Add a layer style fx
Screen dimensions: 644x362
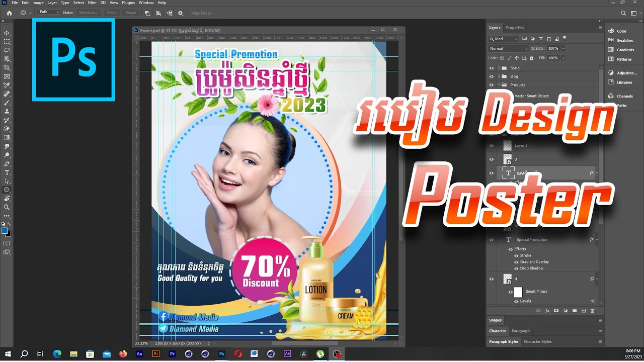coord(547,311)
